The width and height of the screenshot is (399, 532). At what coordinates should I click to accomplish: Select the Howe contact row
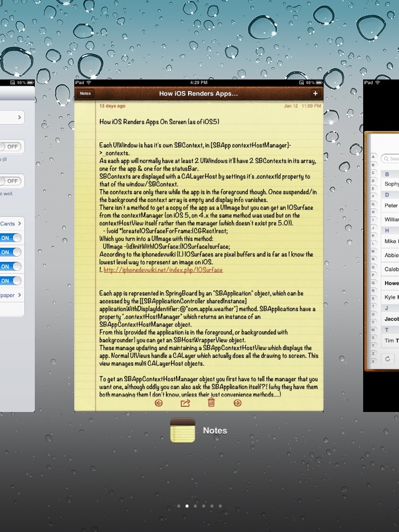coord(390,283)
